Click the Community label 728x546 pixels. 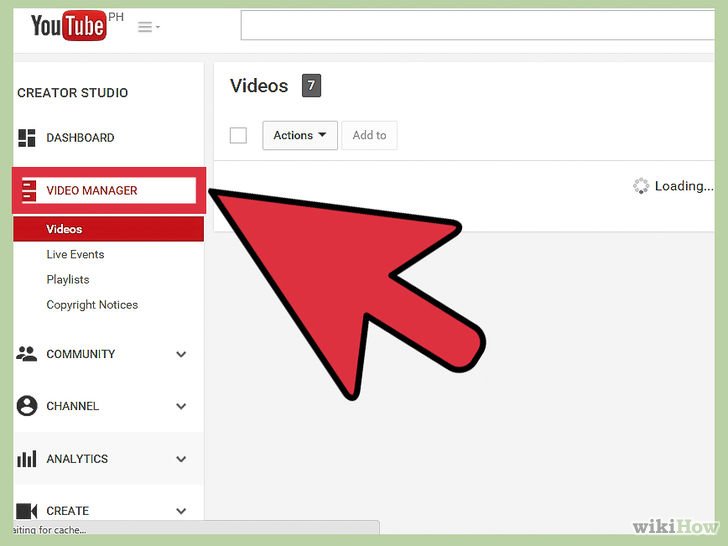pyautogui.click(x=81, y=354)
